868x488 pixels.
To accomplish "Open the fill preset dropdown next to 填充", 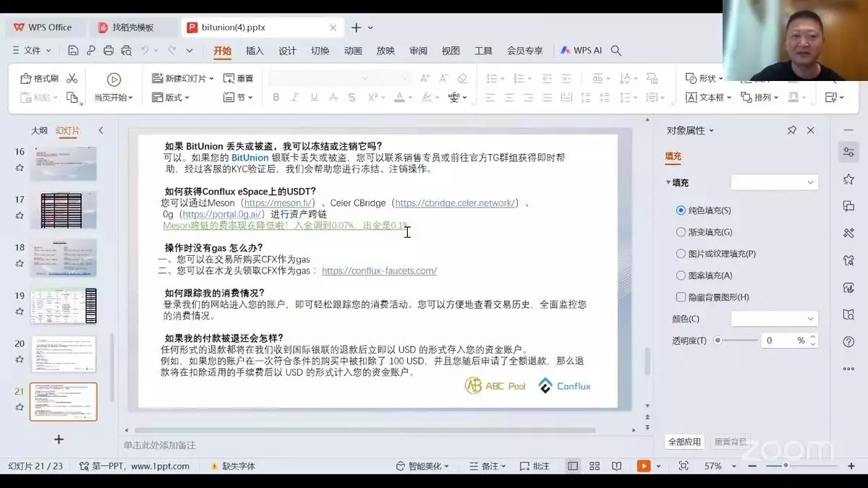I will tap(775, 183).
